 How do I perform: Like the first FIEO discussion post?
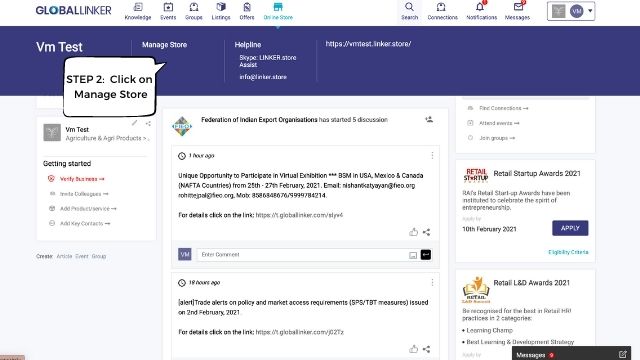click(x=413, y=232)
